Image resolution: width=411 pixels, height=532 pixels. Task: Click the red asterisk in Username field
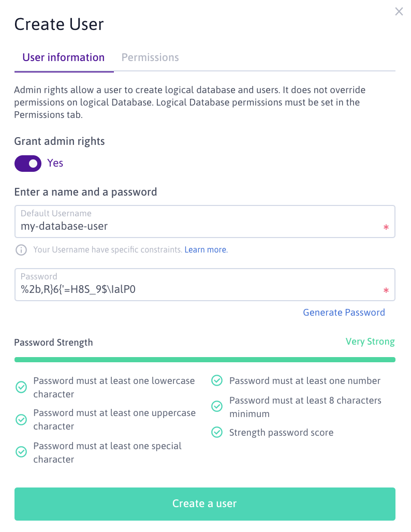pyautogui.click(x=386, y=227)
